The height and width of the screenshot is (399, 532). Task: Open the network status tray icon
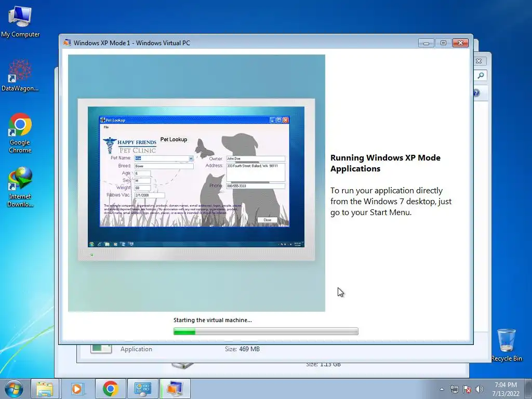(454, 389)
